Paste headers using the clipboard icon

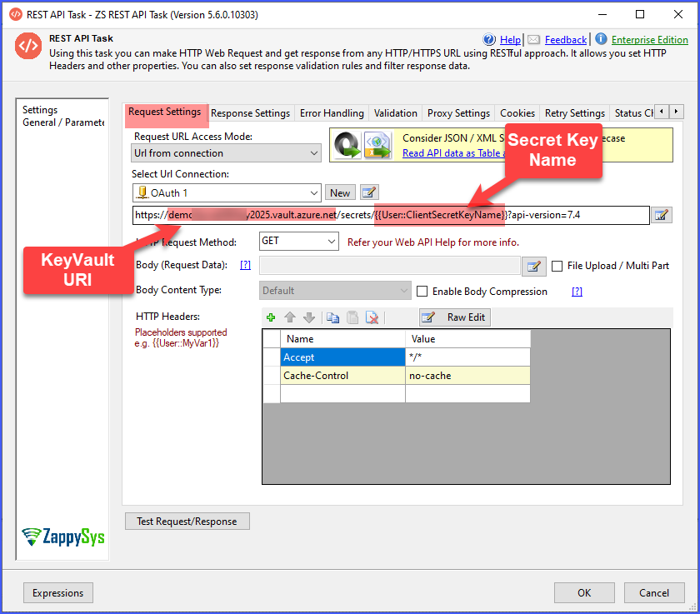352,317
